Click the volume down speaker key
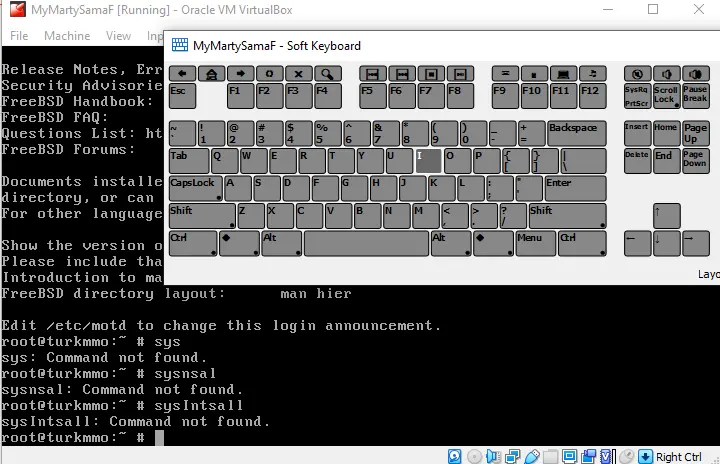Image resolution: width=720 pixels, height=464 pixels. coord(667,74)
